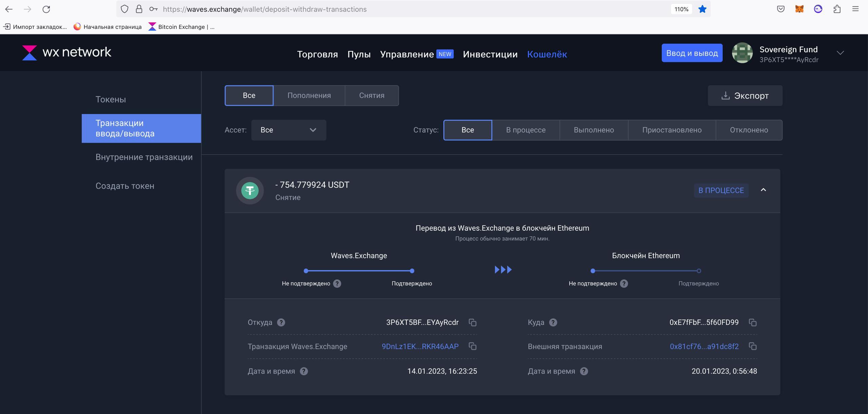This screenshot has width=868, height=414.
Task: Click the MetaMask fox extension icon
Action: pyautogui.click(x=799, y=9)
